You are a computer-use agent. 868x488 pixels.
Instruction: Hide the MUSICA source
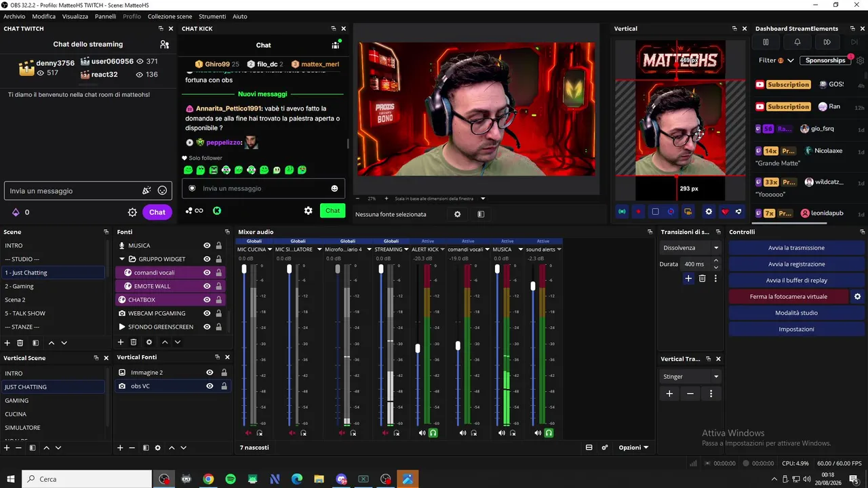tap(207, 245)
